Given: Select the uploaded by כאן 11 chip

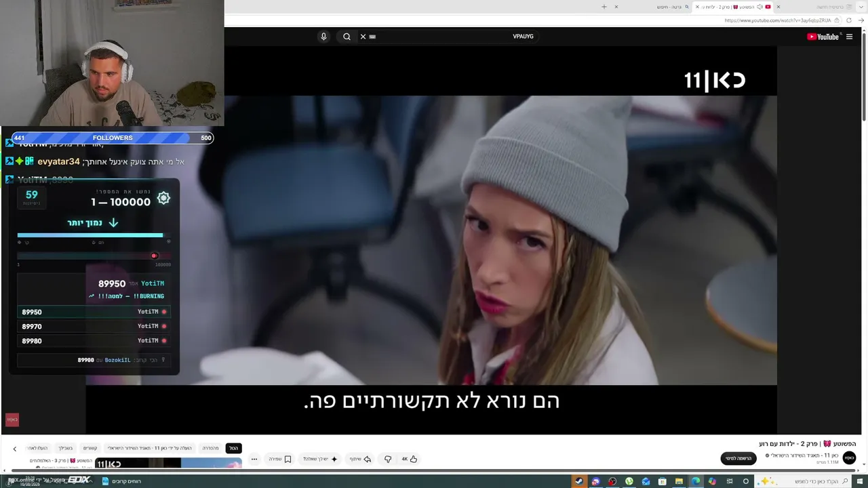Looking at the screenshot, I should (150, 448).
